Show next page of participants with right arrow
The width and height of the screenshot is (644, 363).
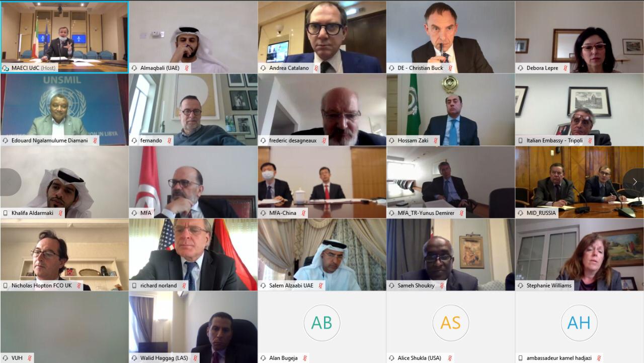pyautogui.click(x=634, y=182)
